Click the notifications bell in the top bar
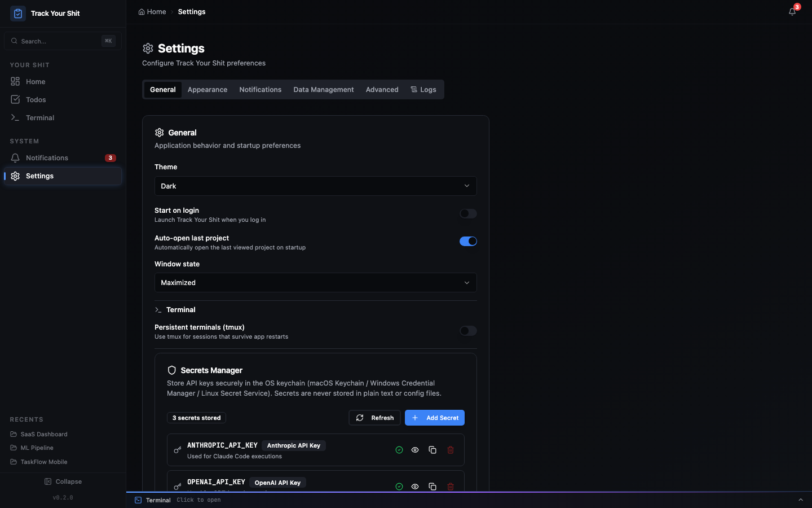Screen dimensions: 812x508 792,11
